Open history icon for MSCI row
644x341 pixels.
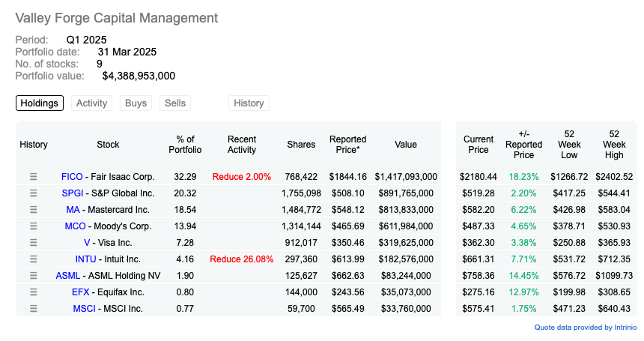(x=33, y=308)
